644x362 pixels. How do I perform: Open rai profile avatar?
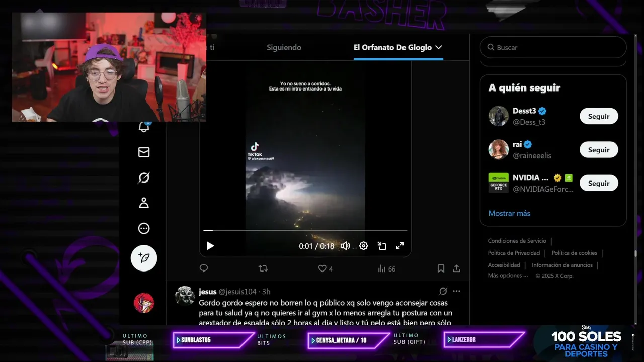coord(499,150)
